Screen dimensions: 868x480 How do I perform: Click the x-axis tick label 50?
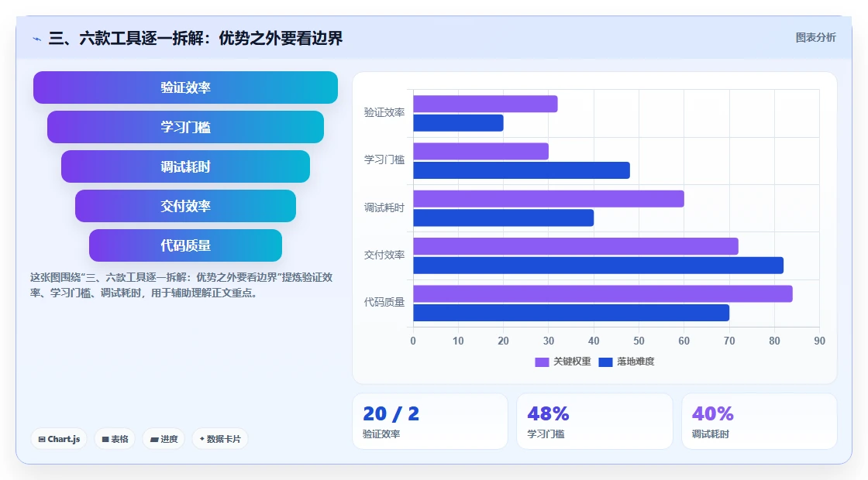tap(639, 341)
